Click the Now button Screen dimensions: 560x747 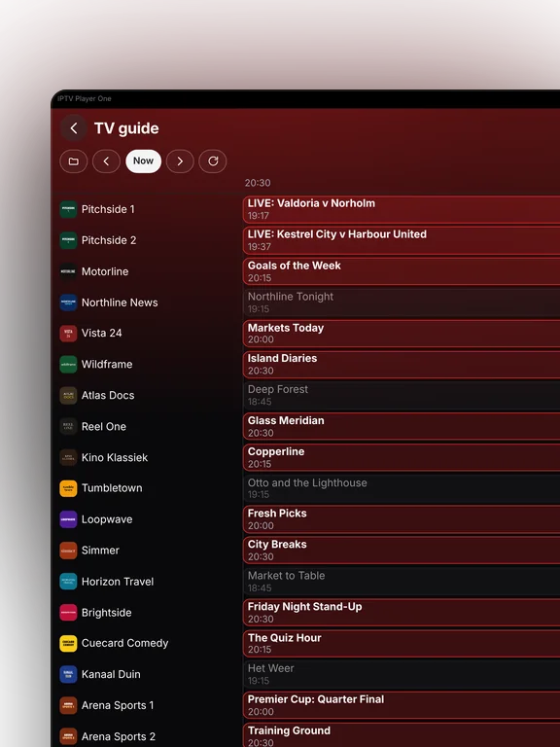(x=143, y=161)
